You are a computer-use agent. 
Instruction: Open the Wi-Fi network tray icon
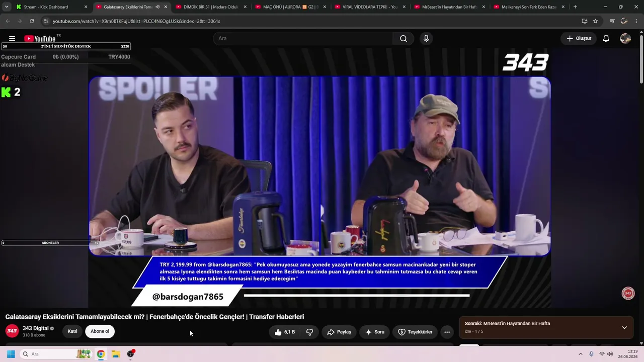click(x=602, y=354)
